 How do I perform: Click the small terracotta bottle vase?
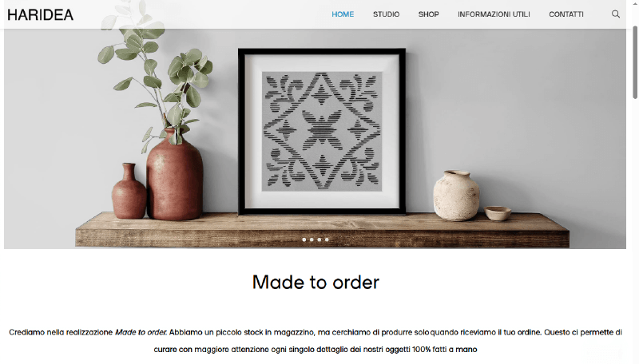pos(129,192)
